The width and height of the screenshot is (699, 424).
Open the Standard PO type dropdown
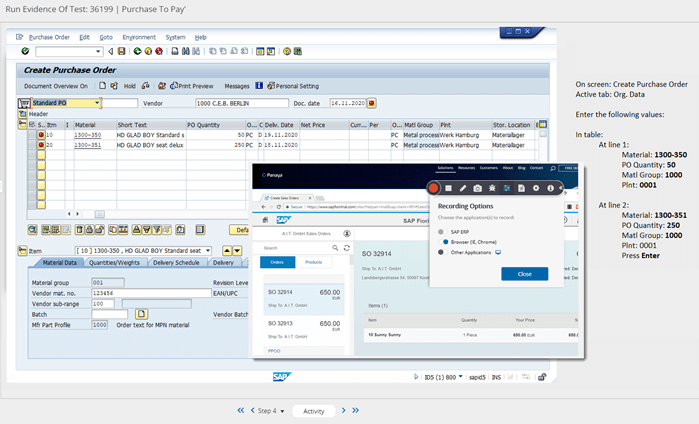(97, 103)
